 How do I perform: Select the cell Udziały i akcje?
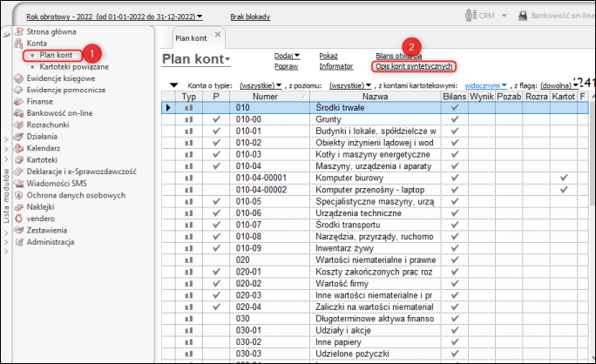(x=376, y=331)
